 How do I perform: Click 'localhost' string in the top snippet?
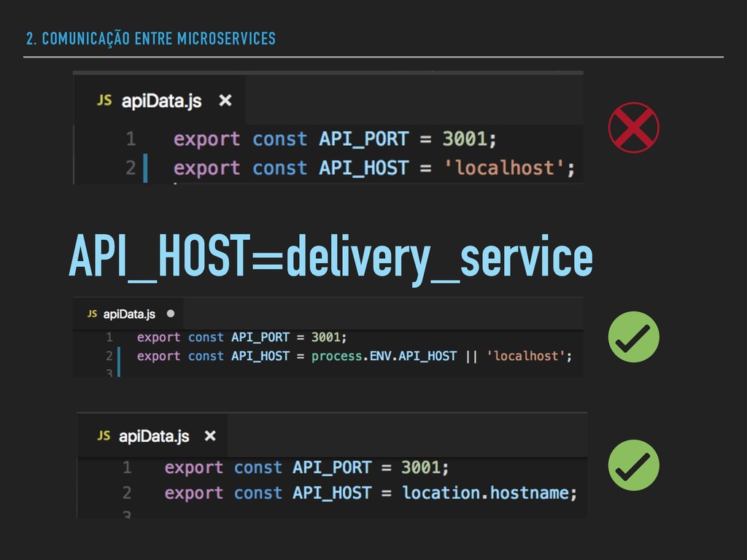(x=504, y=168)
